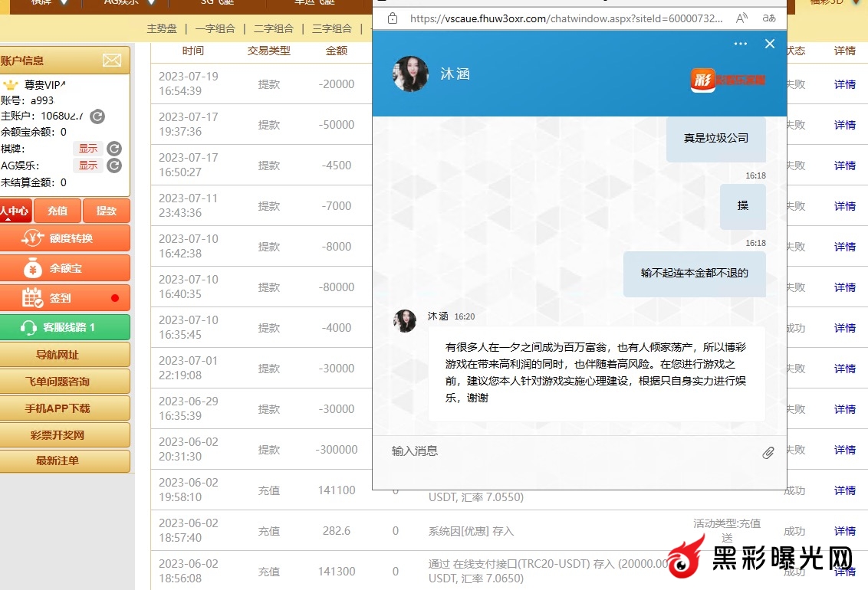This screenshot has height=590, width=868.
Task: Expand the 棋牌 dropdown in top navigation
Action: tap(64, 2)
